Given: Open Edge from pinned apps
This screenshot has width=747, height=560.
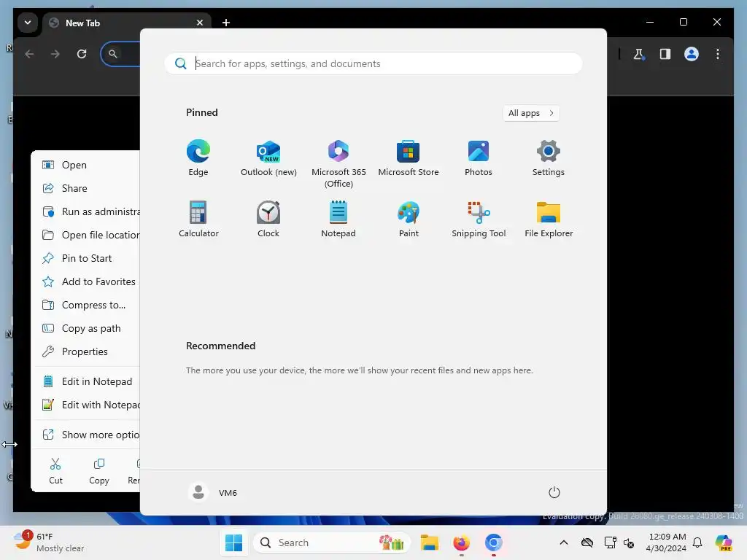Looking at the screenshot, I should (x=198, y=158).
